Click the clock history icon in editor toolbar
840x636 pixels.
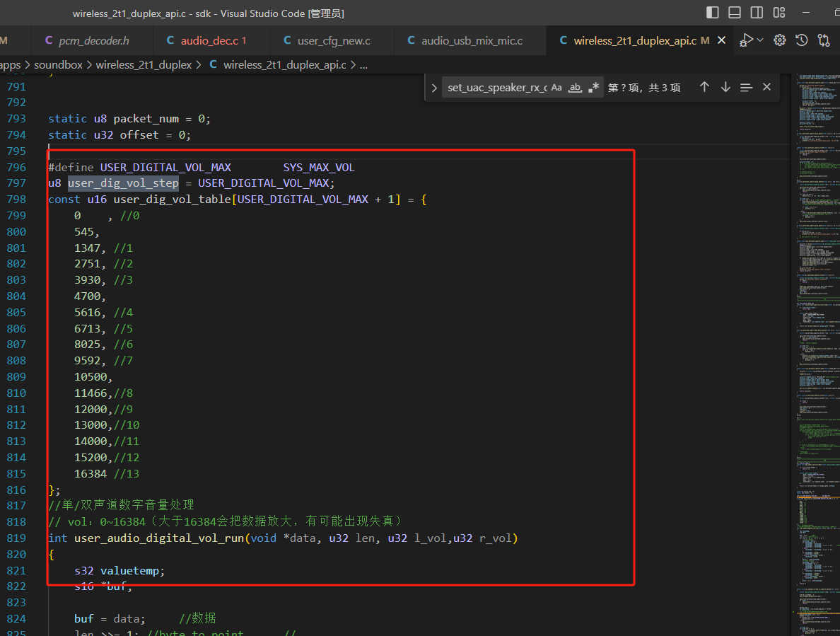click(x=801, y=40)
